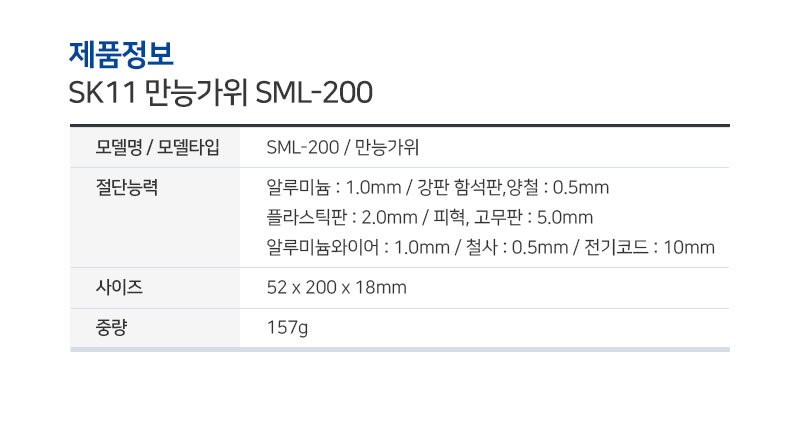Click the 제품정보 blue heading
The height and width of the screenshot is (425, 800).
click(x=121, y=55)
